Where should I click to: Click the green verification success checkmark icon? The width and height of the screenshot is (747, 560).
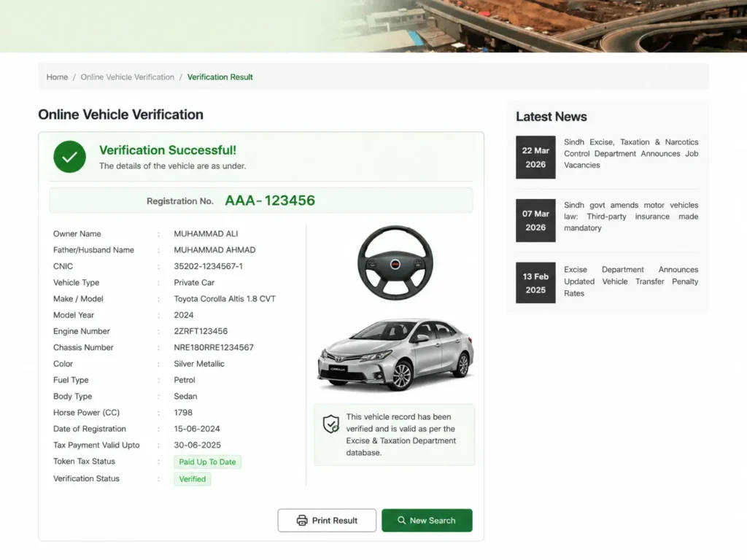click(69, 157)
